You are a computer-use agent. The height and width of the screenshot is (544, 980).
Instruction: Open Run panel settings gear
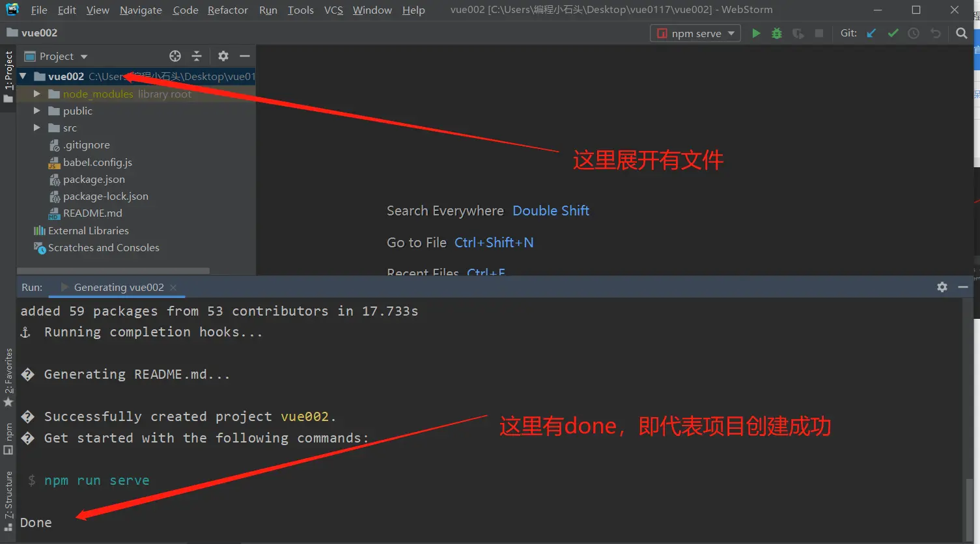pyautogui.click(x=942, y=287)
